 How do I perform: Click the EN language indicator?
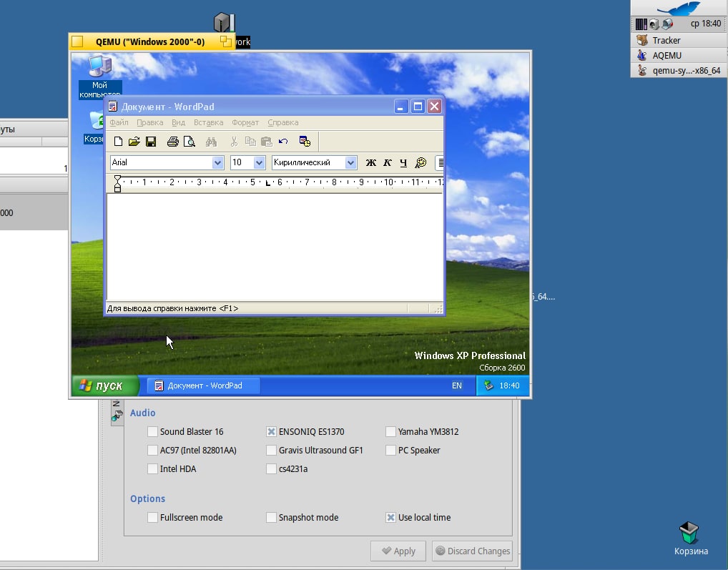tap(457, 385)
